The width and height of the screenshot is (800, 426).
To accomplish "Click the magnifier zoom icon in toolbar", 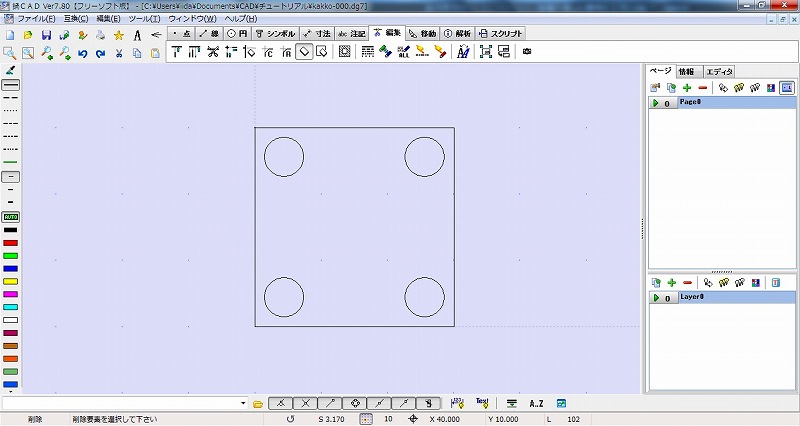I will (10, 53).
